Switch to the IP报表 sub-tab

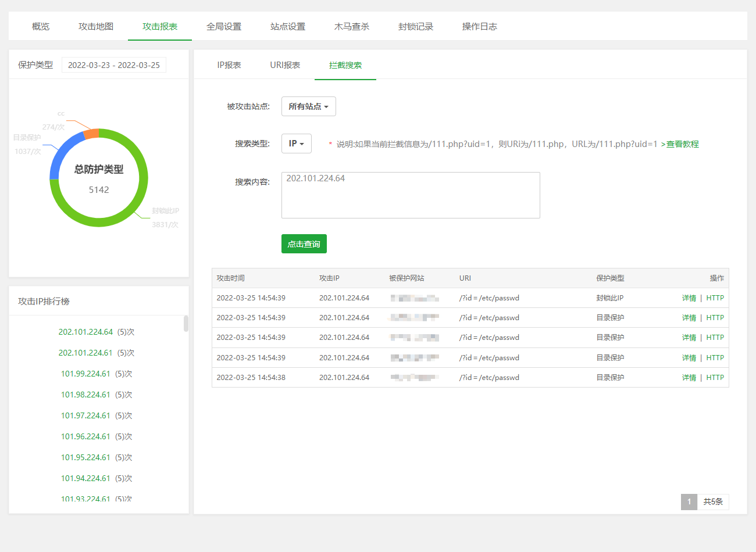(229, 65)
